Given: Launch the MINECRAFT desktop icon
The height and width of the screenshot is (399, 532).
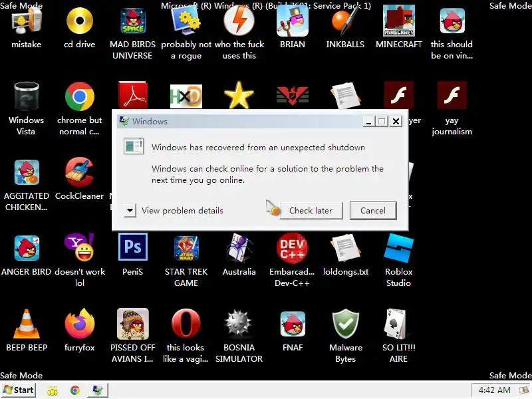Looking at the screenshot, I should 398,21.
